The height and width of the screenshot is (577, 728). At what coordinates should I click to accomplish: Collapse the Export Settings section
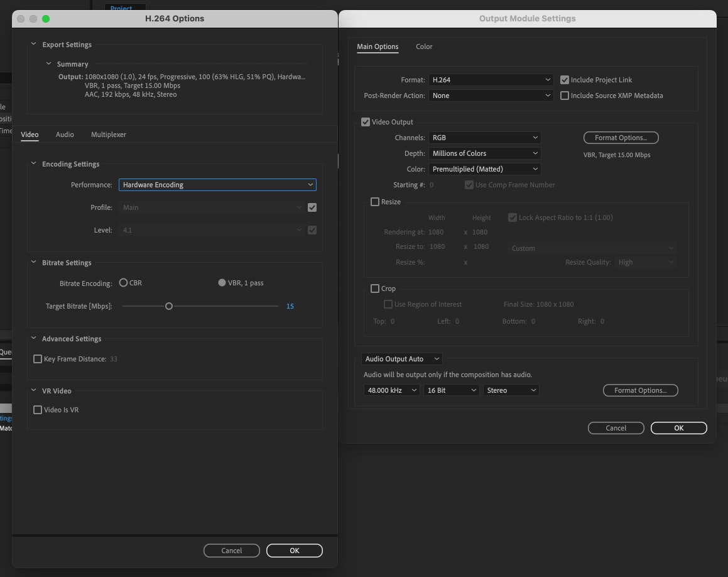(33, 44)
